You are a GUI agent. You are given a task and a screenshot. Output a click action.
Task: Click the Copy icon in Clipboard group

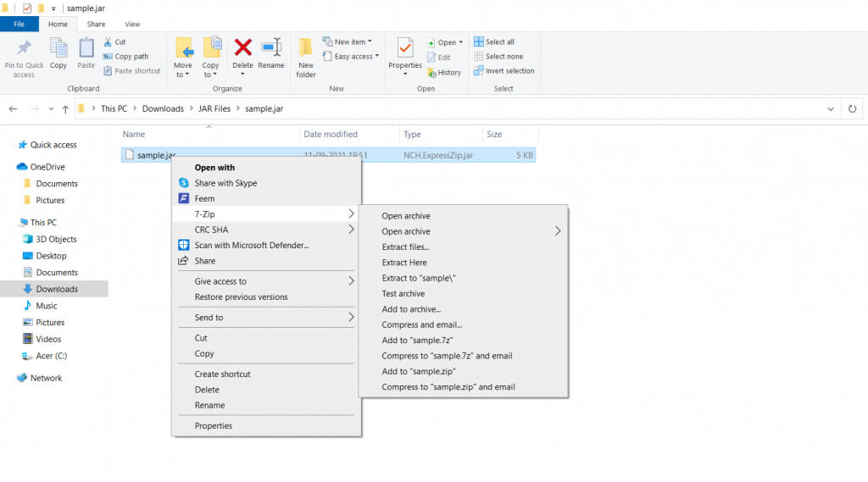(x=58, y=48)
